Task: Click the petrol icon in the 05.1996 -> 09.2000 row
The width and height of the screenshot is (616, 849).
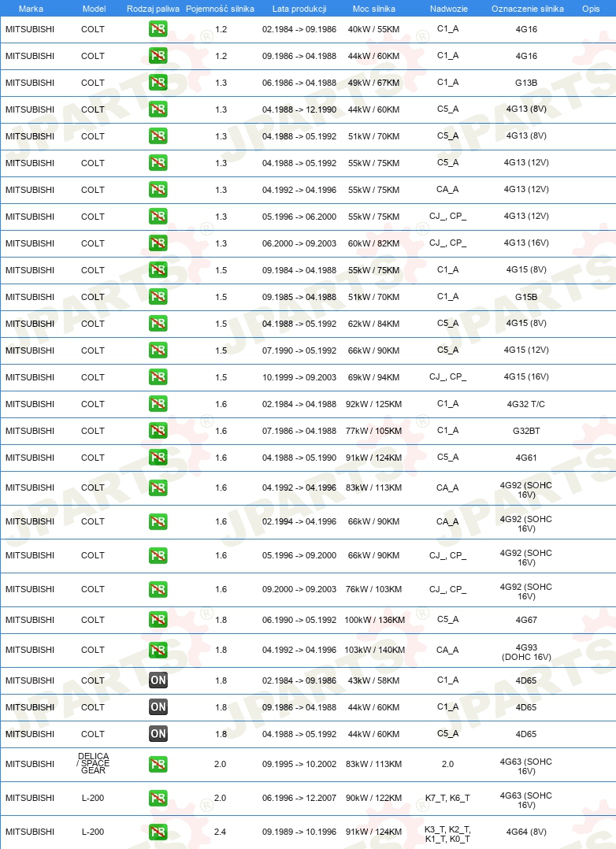Action: 158,555
